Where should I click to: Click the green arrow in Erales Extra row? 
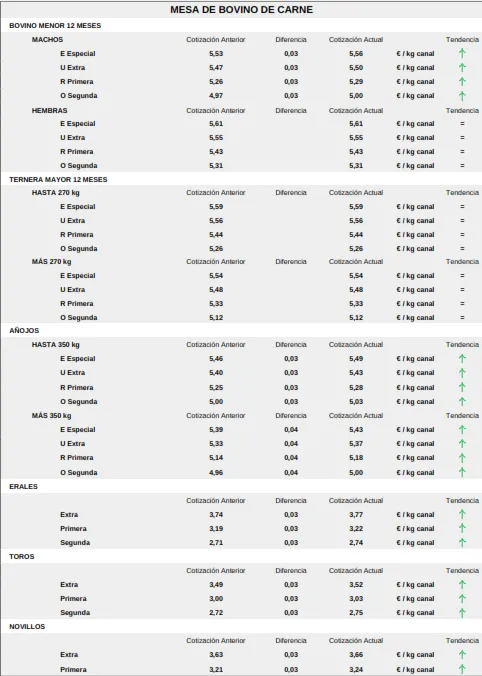(462, 514)
